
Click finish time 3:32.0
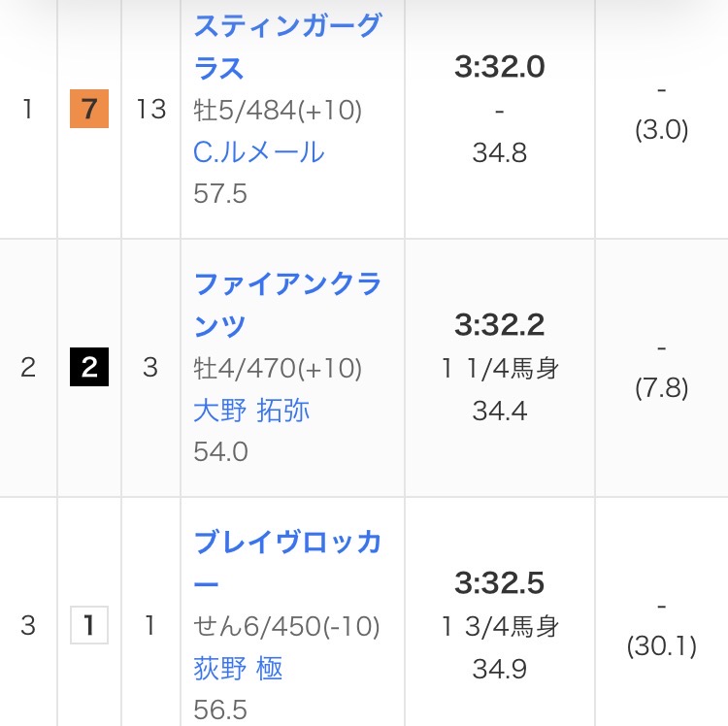[x=500, y=67]
